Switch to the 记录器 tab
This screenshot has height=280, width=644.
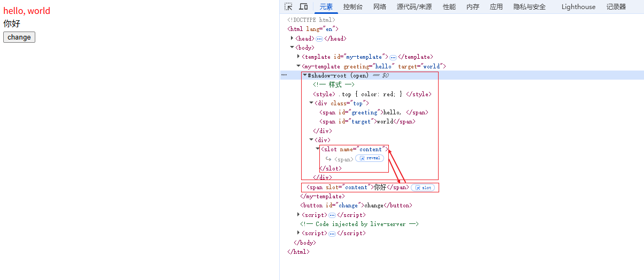coord(616,7)
